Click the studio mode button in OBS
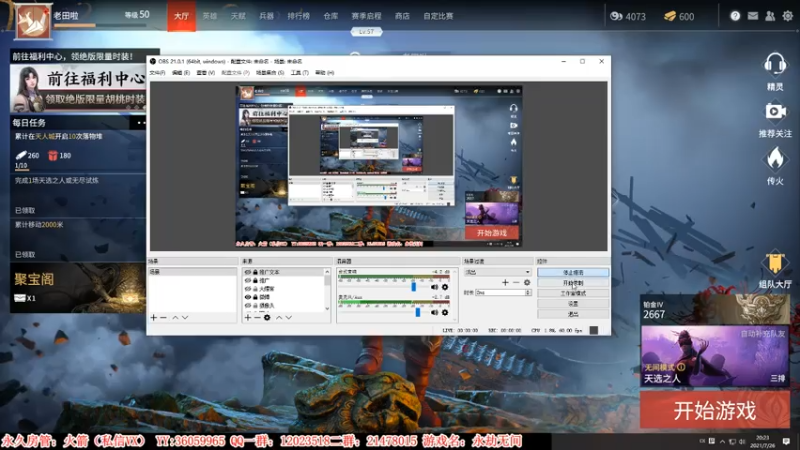 573,293
